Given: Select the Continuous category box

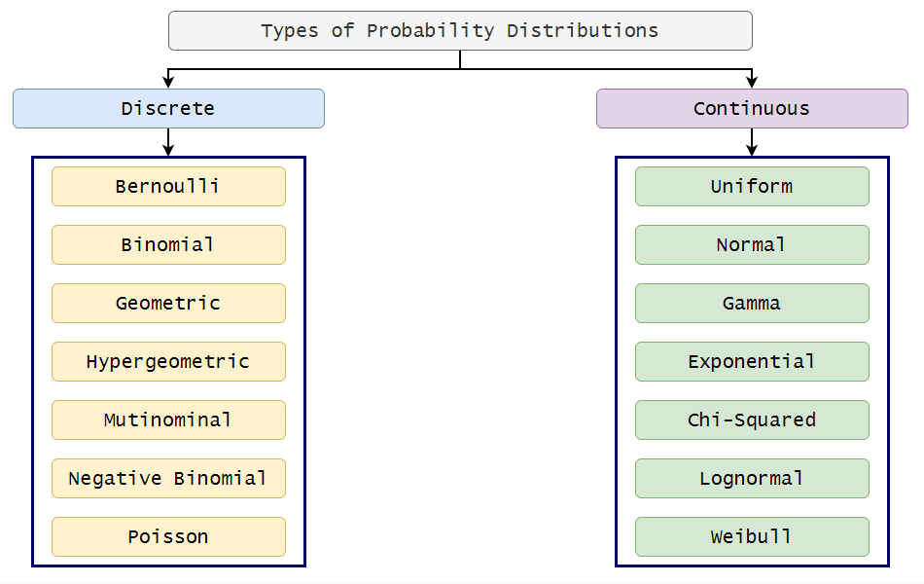Looking at the screenshot, I should pyautogui.click(x=752, y=108).
